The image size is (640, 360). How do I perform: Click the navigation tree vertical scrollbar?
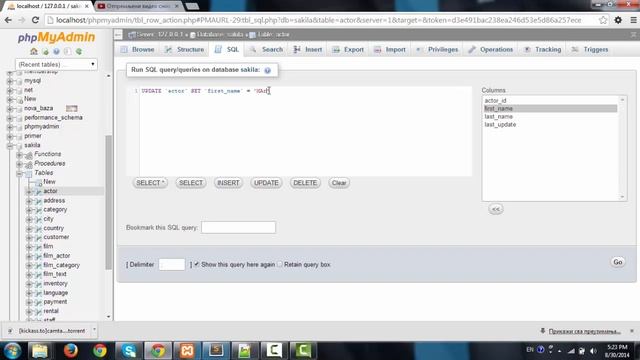[109, 196]
